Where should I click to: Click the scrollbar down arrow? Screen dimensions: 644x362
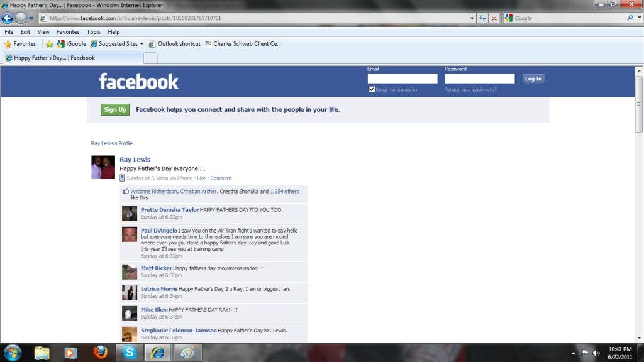click(639, 339)
